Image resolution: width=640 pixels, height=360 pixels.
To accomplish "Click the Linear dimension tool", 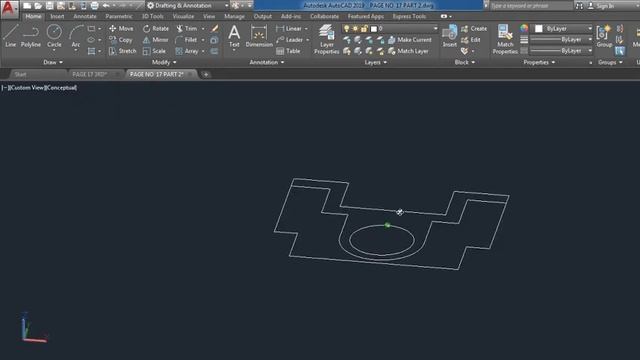I will click(x=289, y=29).
